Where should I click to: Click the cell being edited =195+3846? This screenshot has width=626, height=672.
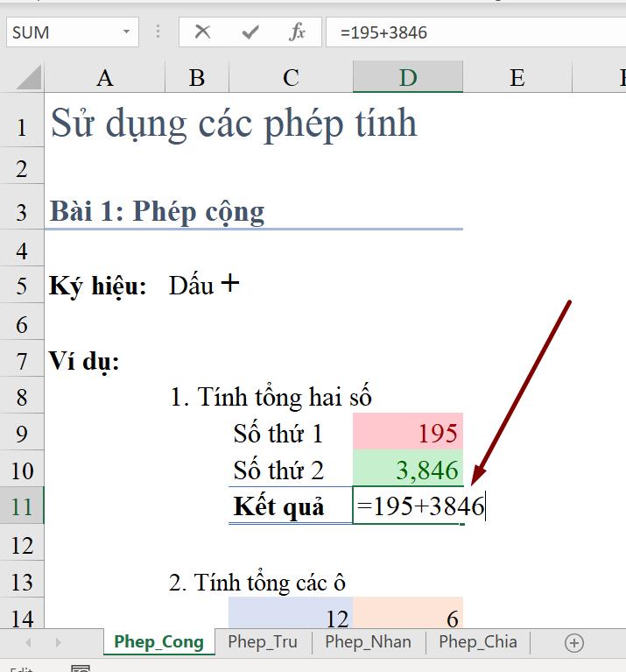[408, 506]
